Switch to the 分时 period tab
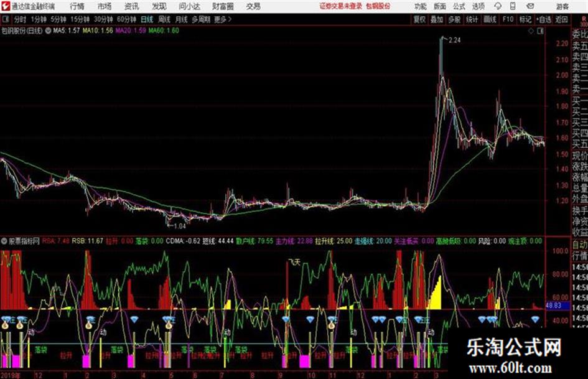 [x=21, y=19]
